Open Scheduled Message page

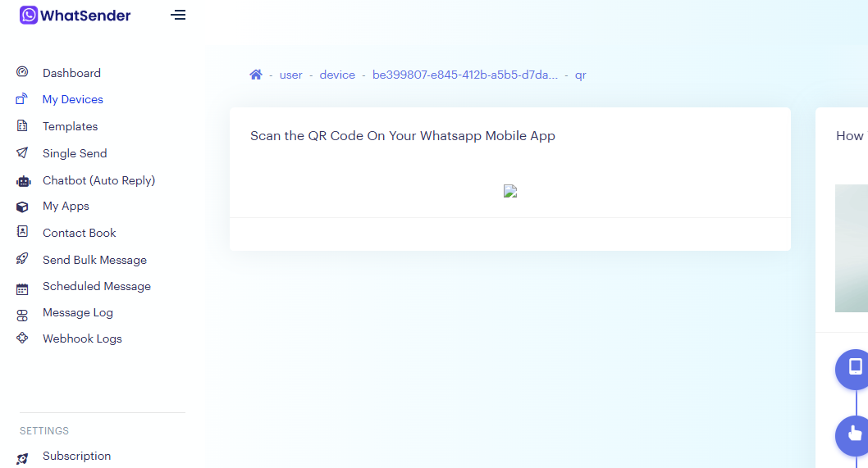(x=97, y=286)
